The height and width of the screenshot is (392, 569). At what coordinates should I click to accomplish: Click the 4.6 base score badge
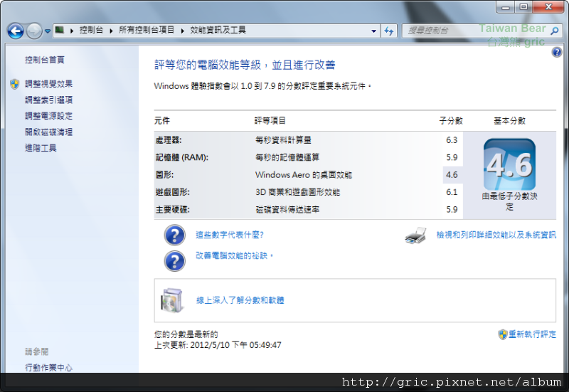(x=509, y=164)
